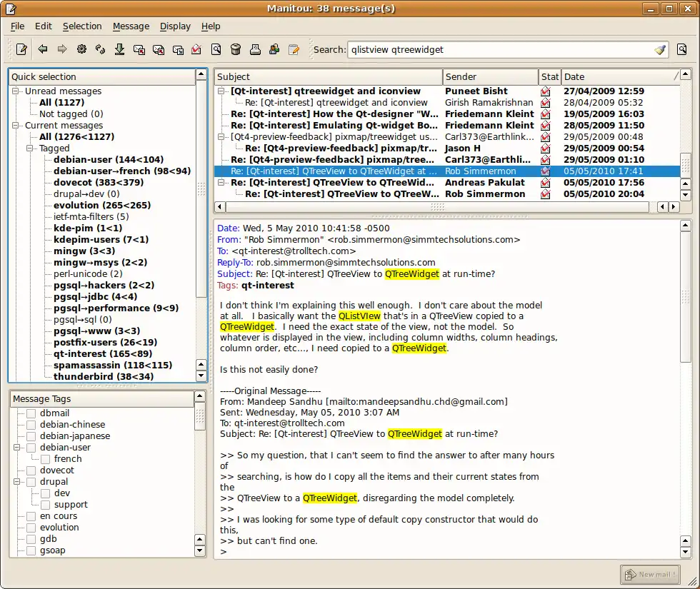Screen dimensions: 700x589
Task: Sort messages by the Sender column header
Action: pyautogui.click(x=490, y=76)
